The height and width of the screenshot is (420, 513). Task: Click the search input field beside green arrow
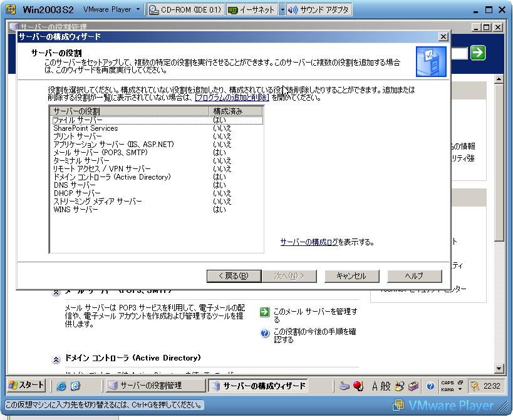(x=460, y=53)
